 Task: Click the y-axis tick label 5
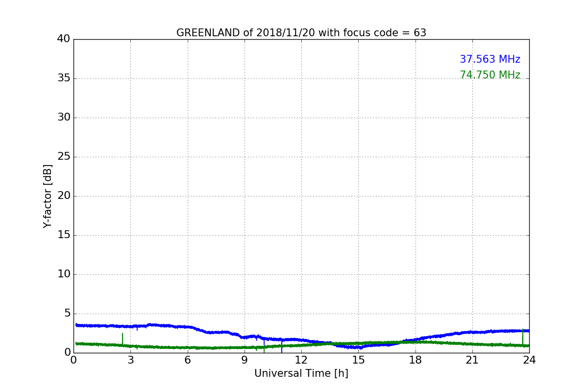(67, 314)
